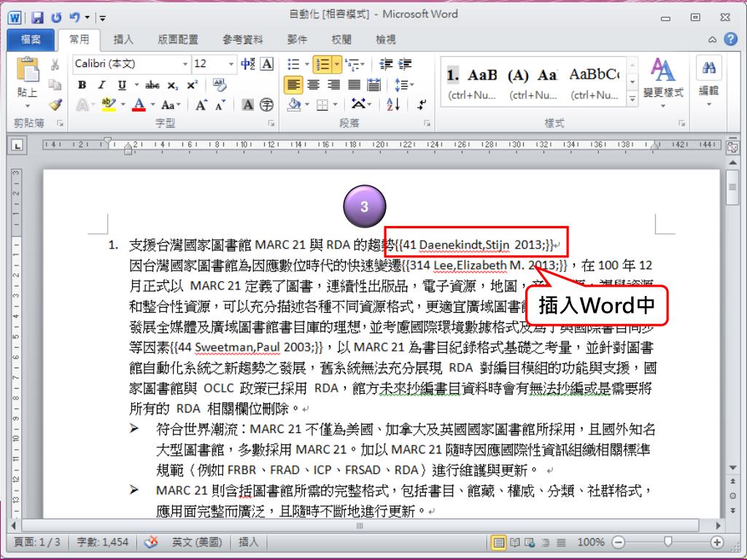747x560 pixels.
Task: Switch to the 郵件 Mailings tab
Action: [x=297, y=39]
